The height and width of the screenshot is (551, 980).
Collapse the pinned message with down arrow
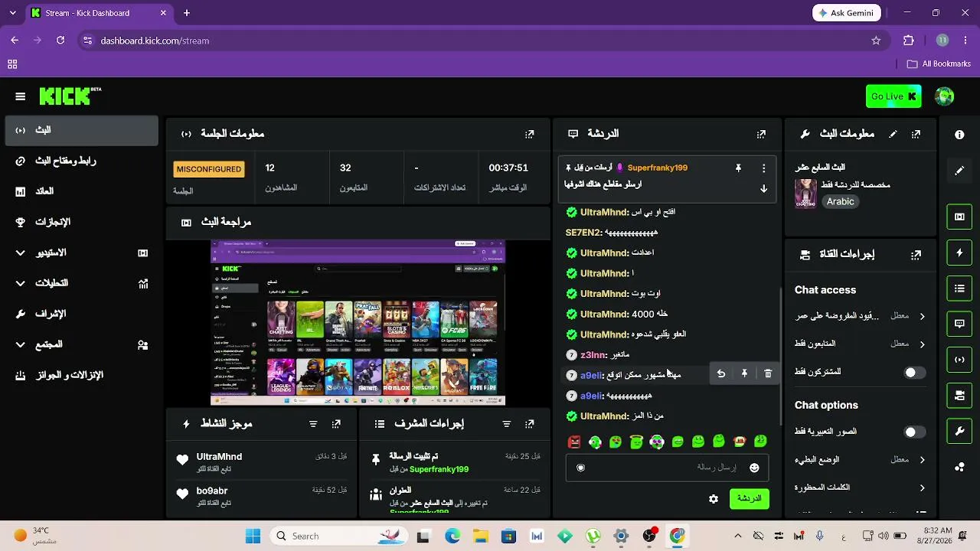[x=763, y=188]
